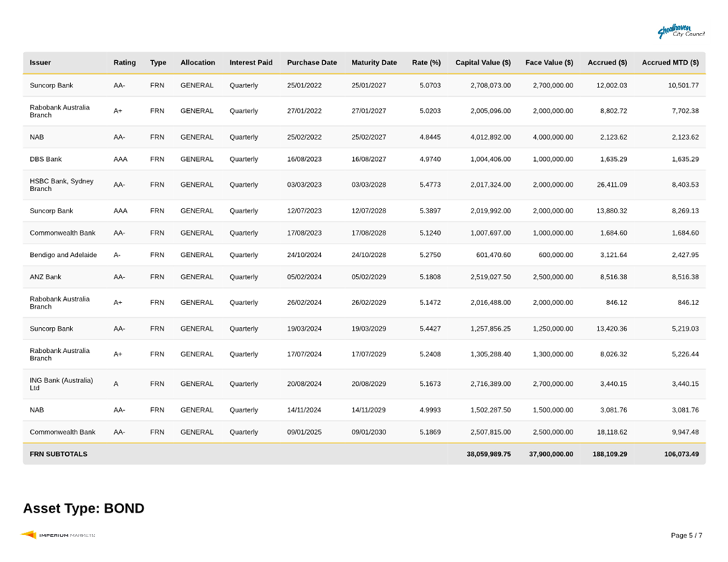Click maturity date 20/08/2029
This screenshot has width=728, height=562.
[x=368, y=384]
